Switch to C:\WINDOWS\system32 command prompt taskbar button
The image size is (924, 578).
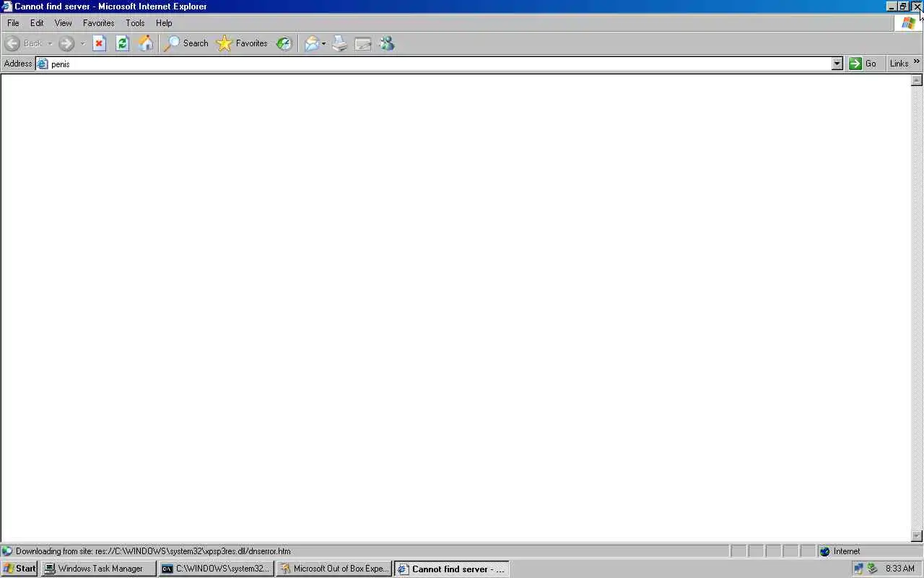point(217,569)
